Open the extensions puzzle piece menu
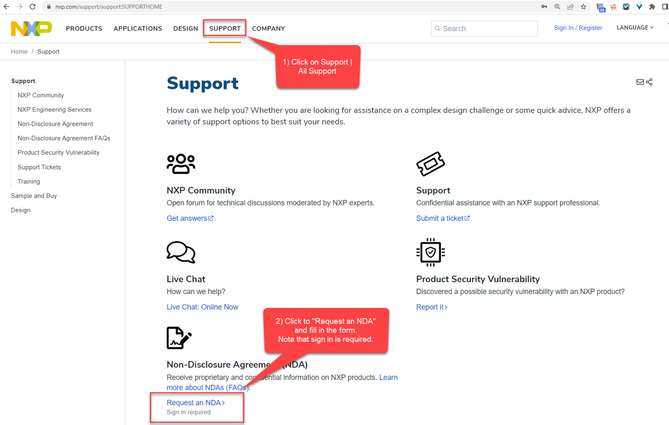 pyautogui.click(x=652, y=6)
